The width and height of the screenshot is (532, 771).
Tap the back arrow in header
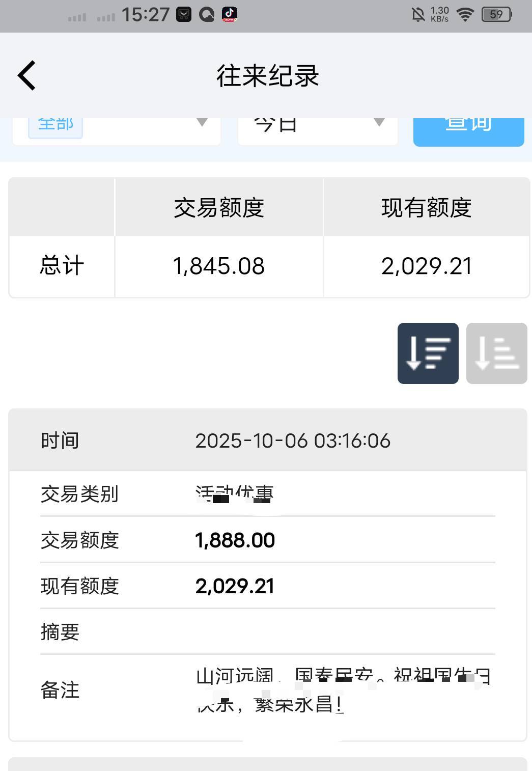(26, 75)
